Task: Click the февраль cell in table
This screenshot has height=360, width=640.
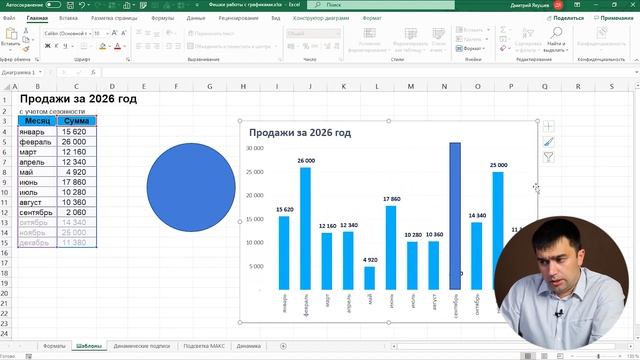Action: (x=38, y=142)
